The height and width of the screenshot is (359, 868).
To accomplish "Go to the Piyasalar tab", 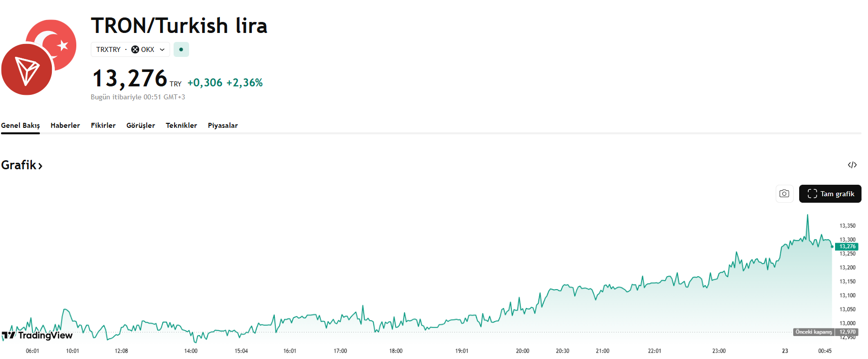I will (223, 125).
